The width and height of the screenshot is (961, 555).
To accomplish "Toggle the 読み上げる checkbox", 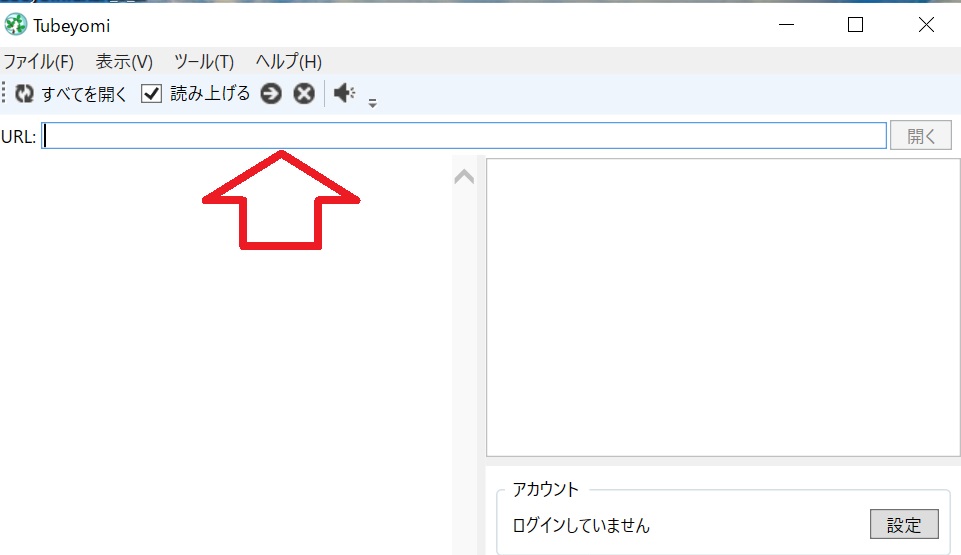I will click(151, 94).
